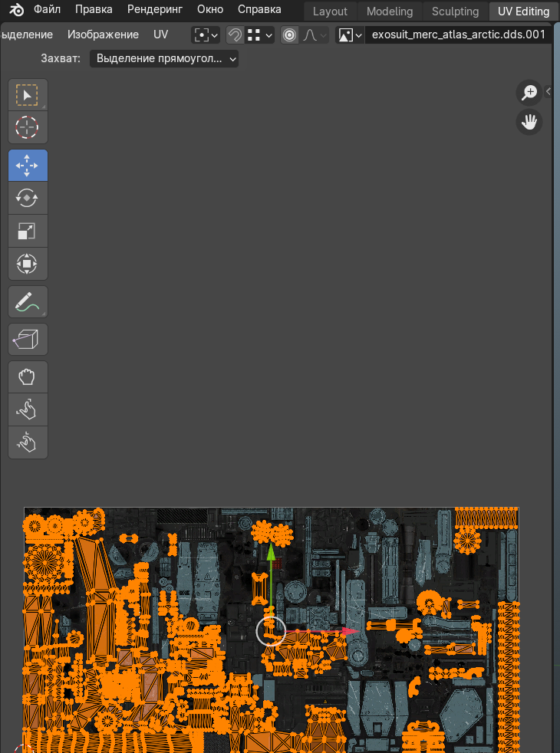This screenshot has height=753, width=560.
Task: Switch to the Modeling workspace tab
Action: pyautogui.click(x=390, y=11)
